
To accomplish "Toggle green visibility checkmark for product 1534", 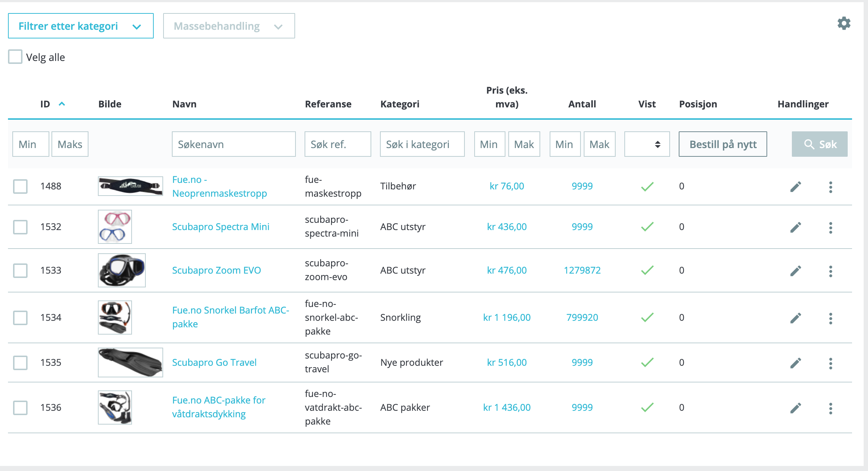I will click(x=647, y=318).
